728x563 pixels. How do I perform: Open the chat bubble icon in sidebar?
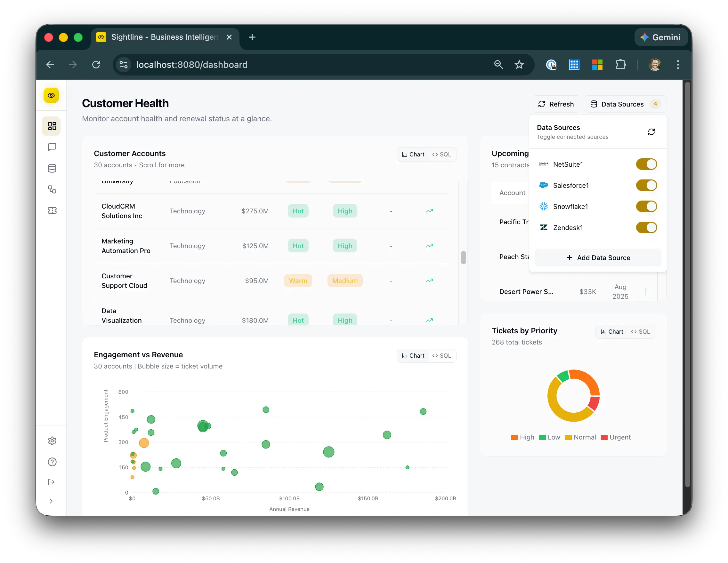tap(52, 147)
